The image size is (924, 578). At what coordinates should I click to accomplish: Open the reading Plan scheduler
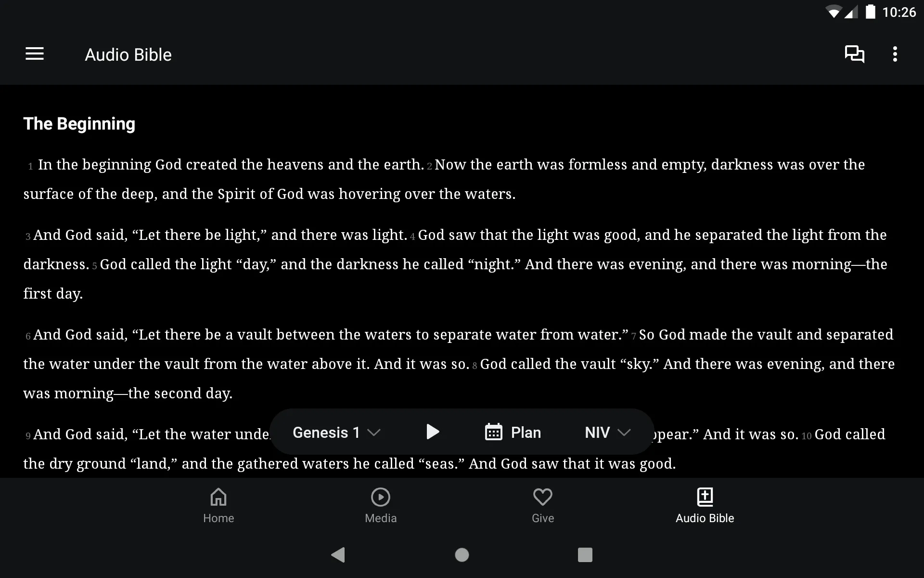512,432
